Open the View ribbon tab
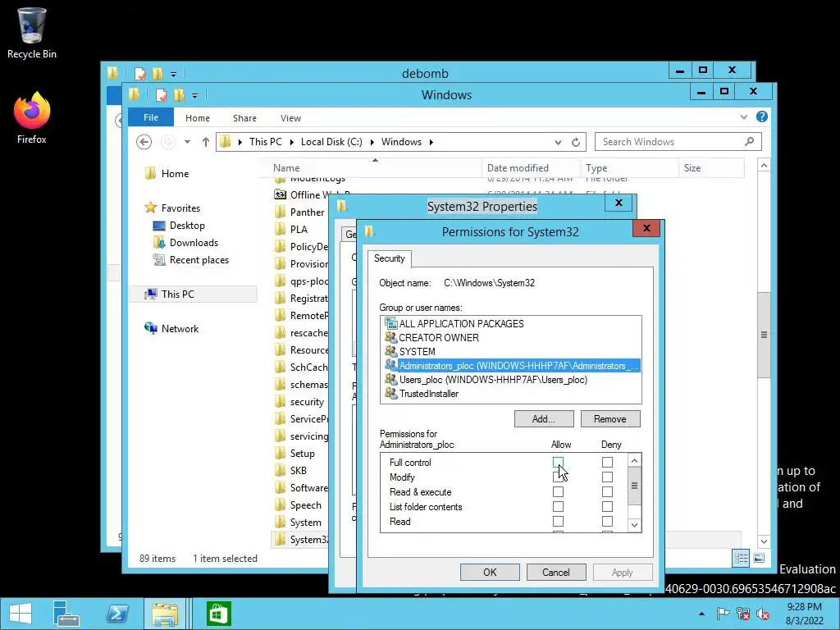840x630 pixels. (x=290, y=118)
